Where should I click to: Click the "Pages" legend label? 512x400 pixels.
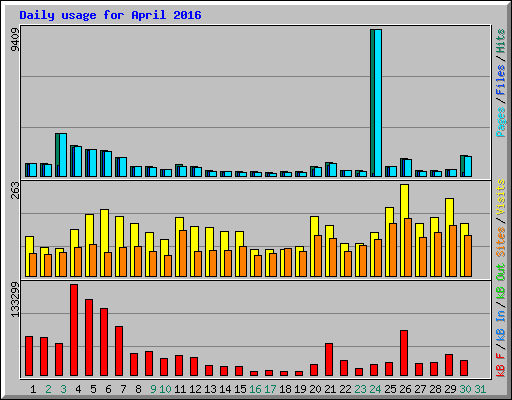(x=500, y=122)
